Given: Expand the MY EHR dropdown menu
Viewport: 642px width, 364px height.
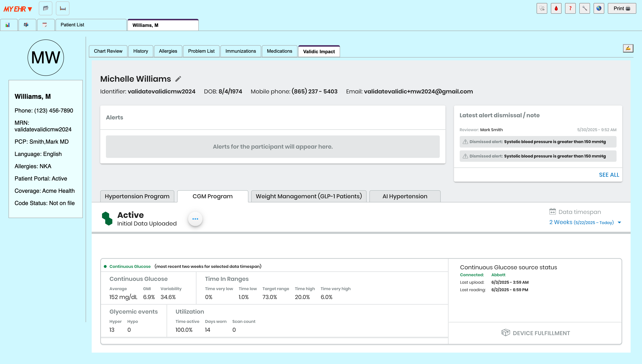Looking at the screenshot, I should (x=18, y=9).
